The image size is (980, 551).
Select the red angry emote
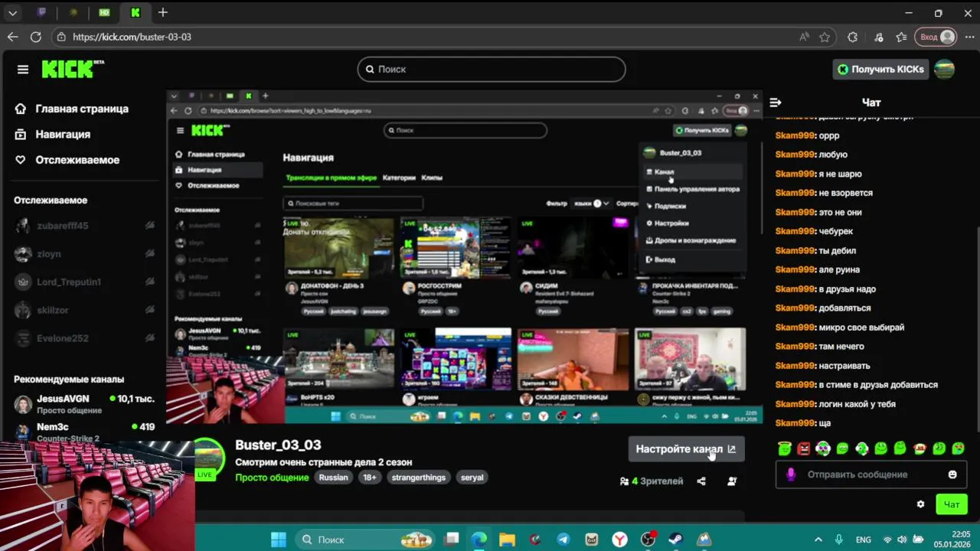tap(803, 448)
